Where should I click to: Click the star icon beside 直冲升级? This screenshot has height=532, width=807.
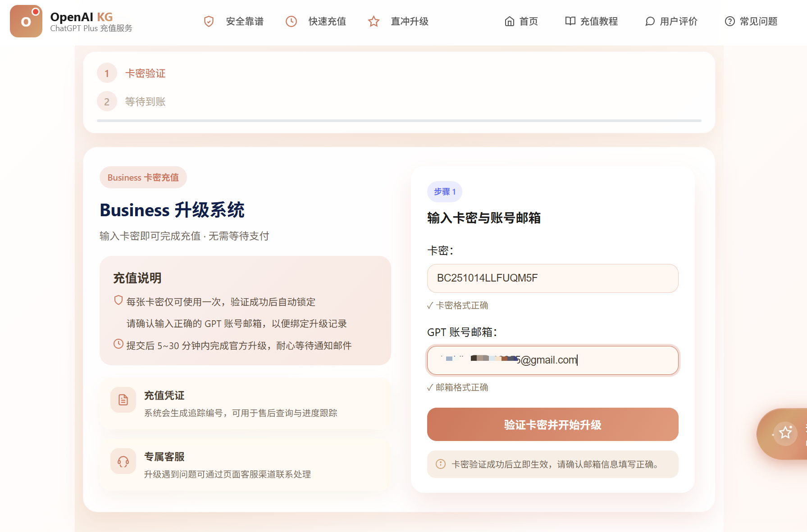tap(374, 21)
